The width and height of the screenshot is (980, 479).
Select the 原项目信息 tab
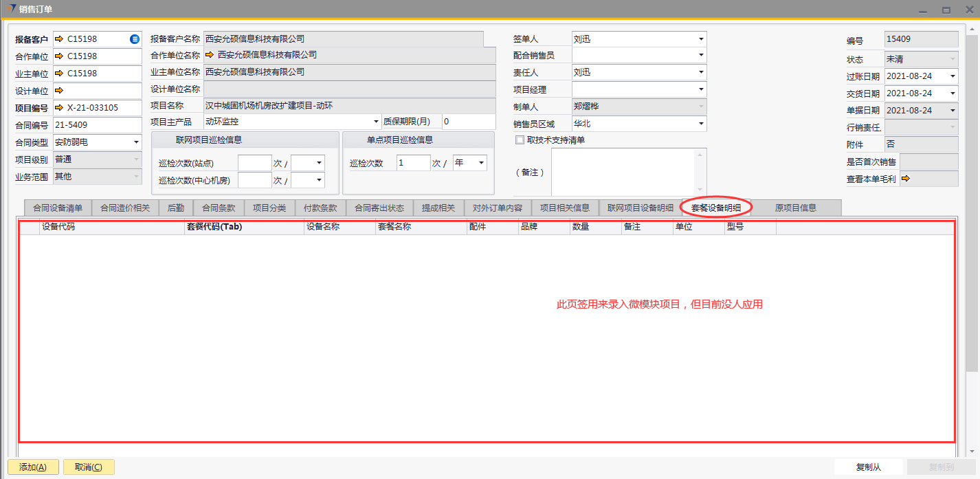click(795, 208)
